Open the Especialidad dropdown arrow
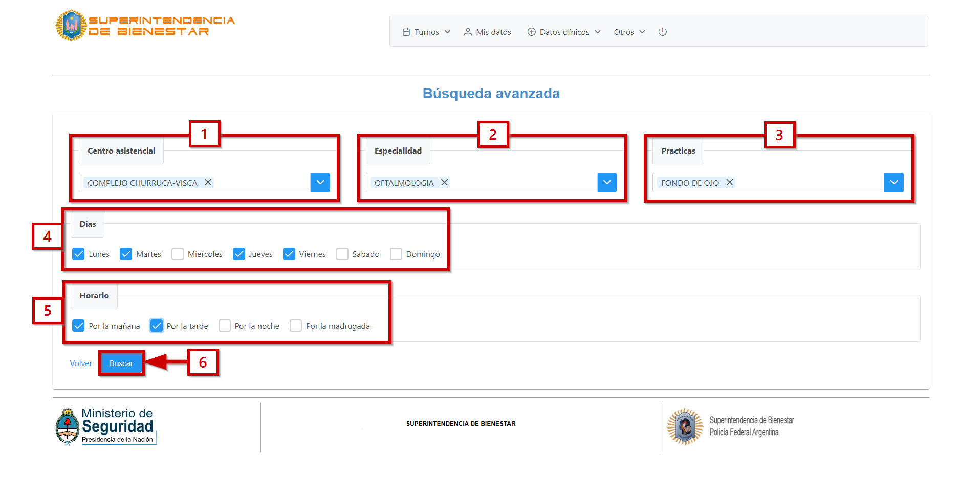Screen dimensions: 980x492 click(607, 182)
